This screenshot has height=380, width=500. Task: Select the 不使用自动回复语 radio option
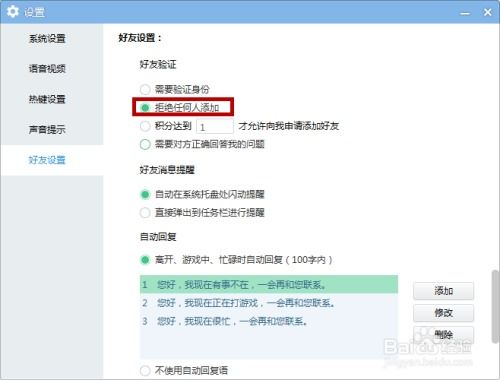pos(145,370)
